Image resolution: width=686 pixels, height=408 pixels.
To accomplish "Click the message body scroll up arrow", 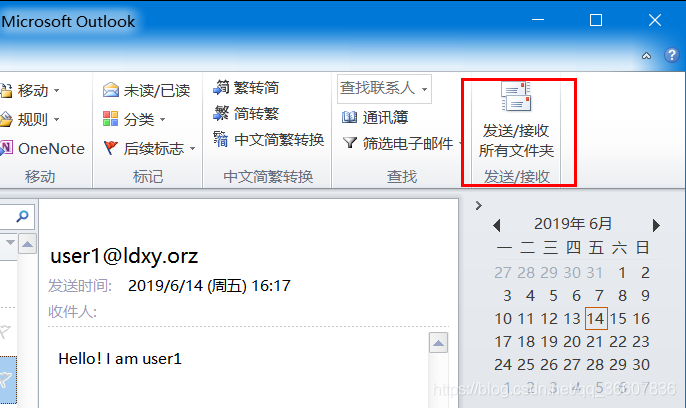I will (x=438, y=343).
